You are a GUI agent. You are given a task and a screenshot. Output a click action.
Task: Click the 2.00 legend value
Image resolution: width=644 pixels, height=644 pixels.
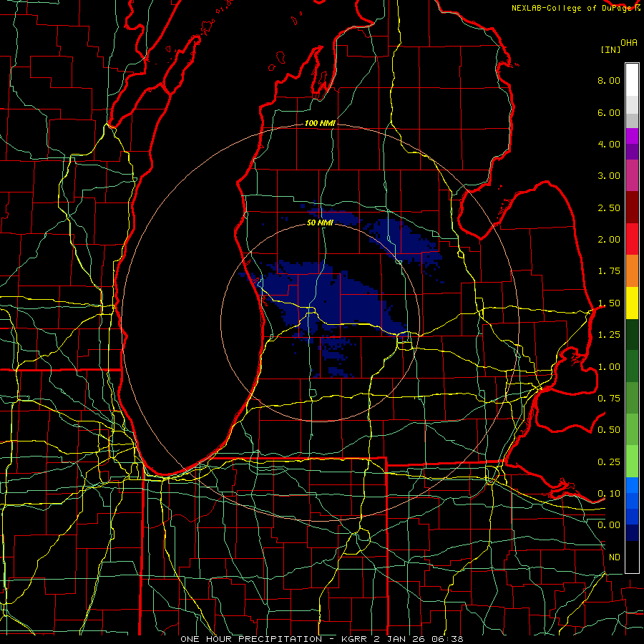[x=609, y=240]
